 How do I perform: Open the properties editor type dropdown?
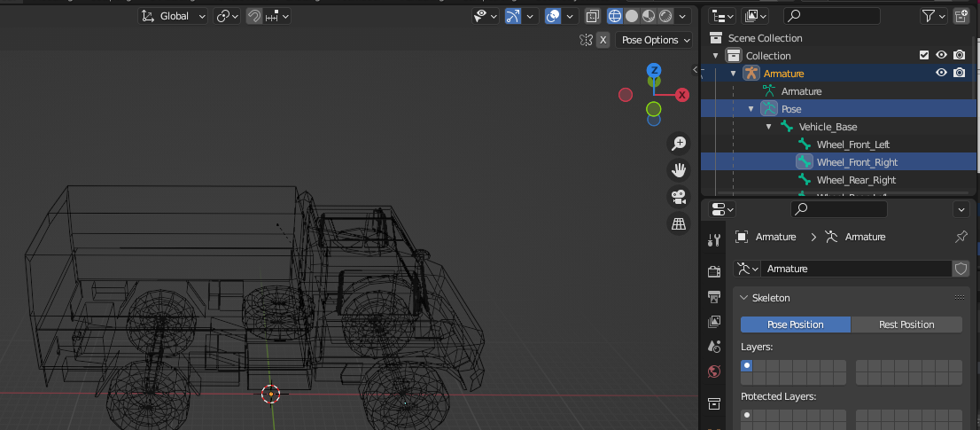pos(723,209)
